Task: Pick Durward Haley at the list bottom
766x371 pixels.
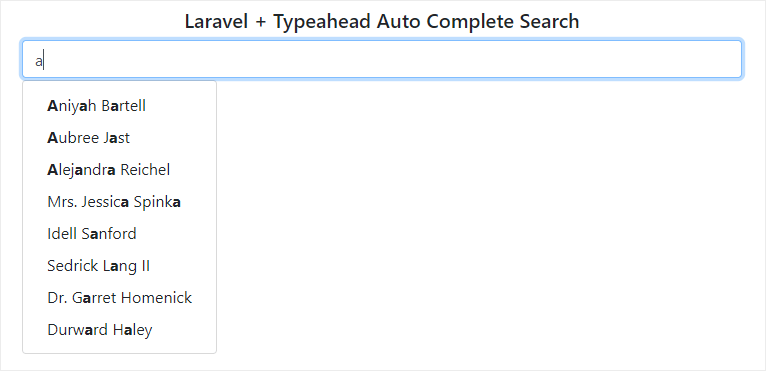Action: click(119, 330)
